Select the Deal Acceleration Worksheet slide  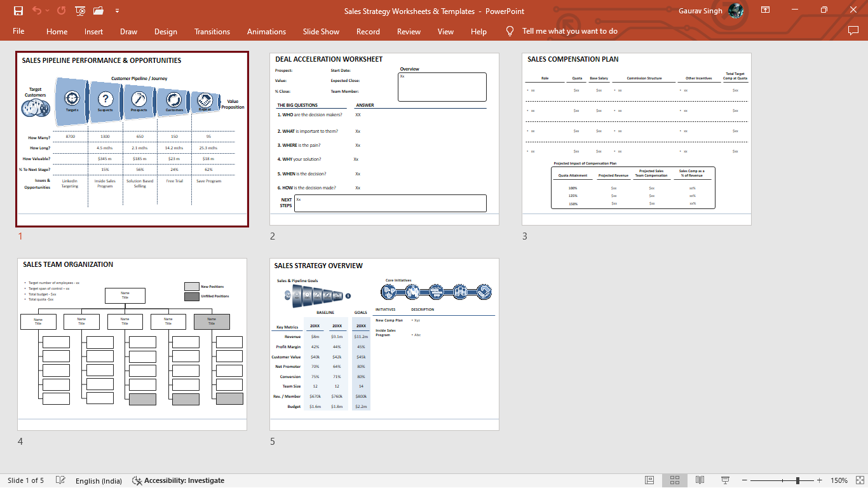point(384,139)
